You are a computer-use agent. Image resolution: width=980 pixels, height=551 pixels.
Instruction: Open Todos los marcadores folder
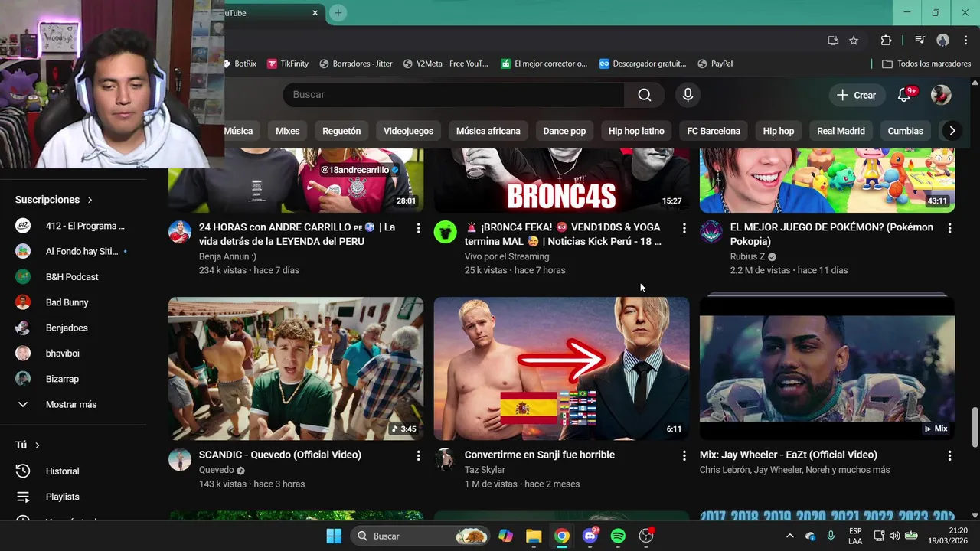click(926, 64)
